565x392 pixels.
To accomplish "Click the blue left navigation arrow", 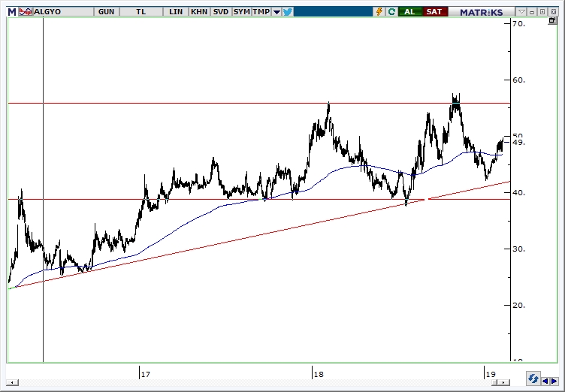I will [x=545, y=381].
